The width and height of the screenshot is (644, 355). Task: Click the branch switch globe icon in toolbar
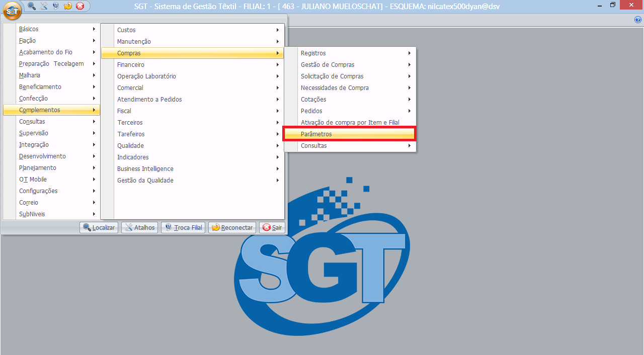(x=55, y=6)
